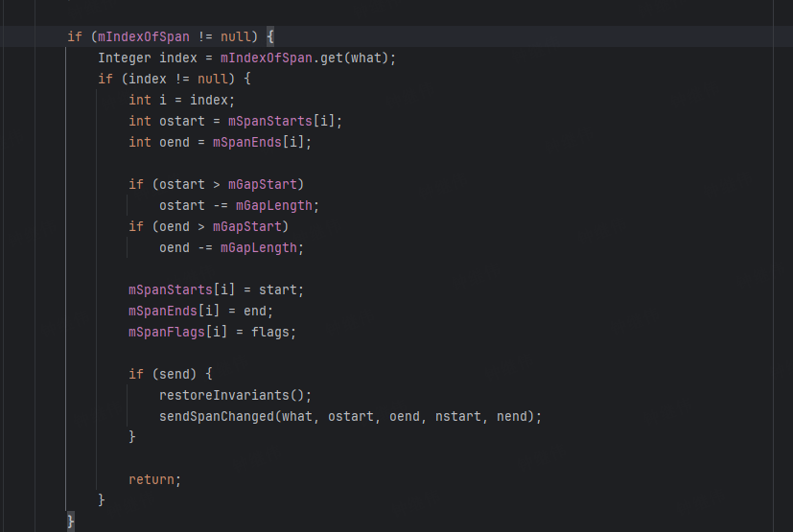
Task: Click 'mGapStart' in the 'if (ostart >' line
Action: coord(262,185)
